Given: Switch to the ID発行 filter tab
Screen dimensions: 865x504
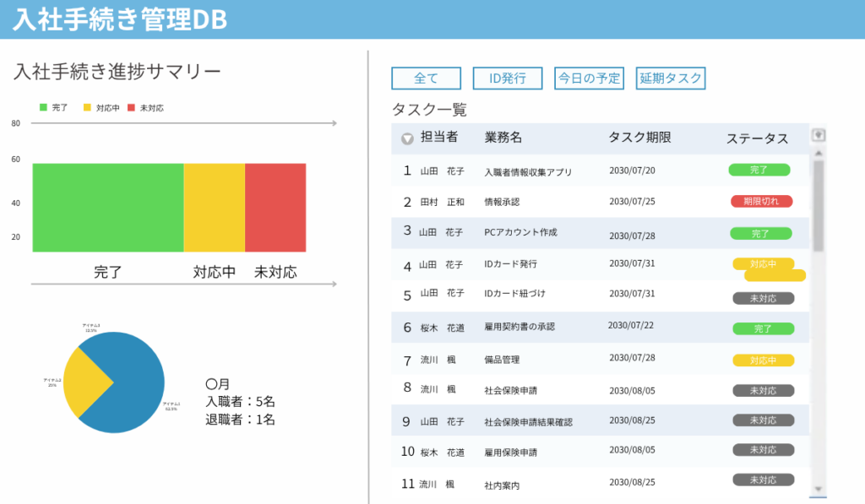Looking at the screenshot, I should coord(507,79).
